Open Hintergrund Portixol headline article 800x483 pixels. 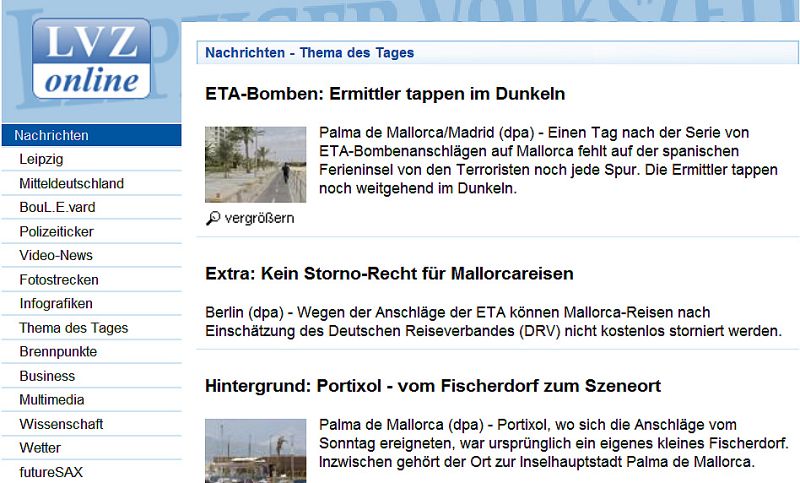(433, 386)
